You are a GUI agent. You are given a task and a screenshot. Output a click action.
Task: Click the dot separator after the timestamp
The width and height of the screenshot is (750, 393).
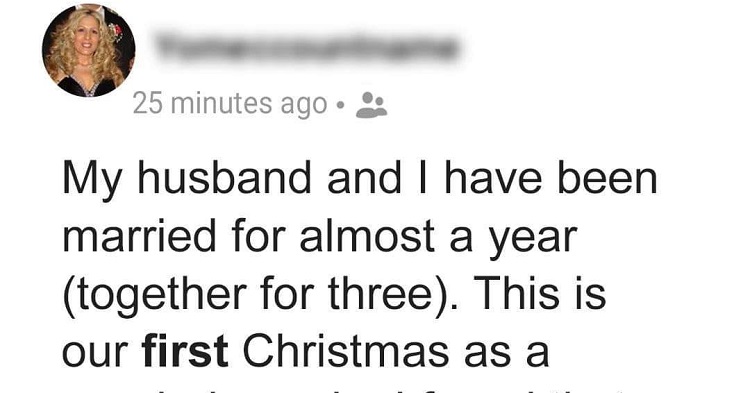(x=340, y=105)
